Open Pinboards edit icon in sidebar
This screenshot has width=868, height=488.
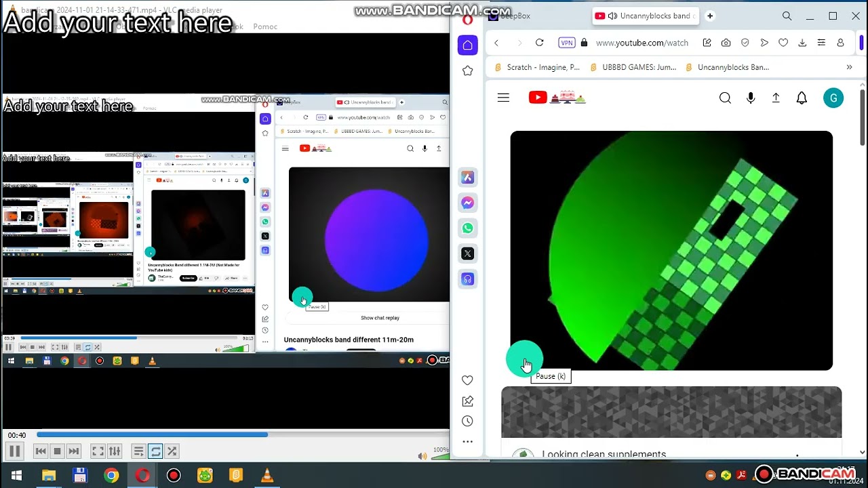467,401
